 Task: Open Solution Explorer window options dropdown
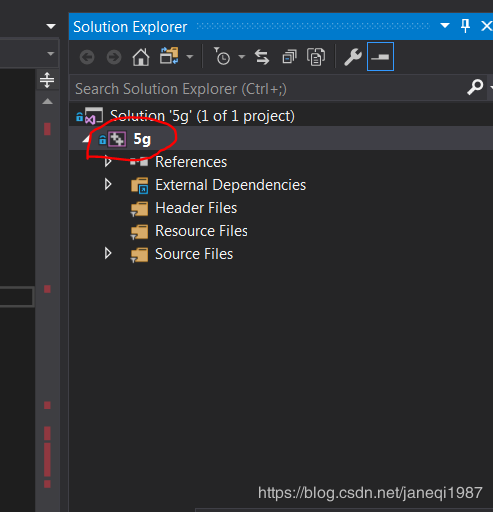click(x=445, y=25)
